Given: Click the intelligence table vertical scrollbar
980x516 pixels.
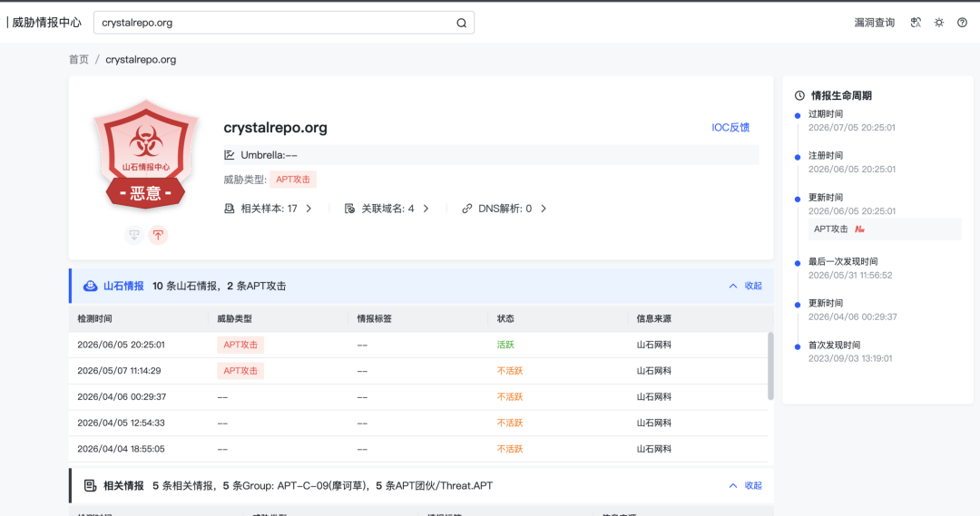Looking at the screenshot, I should [770, 366].
